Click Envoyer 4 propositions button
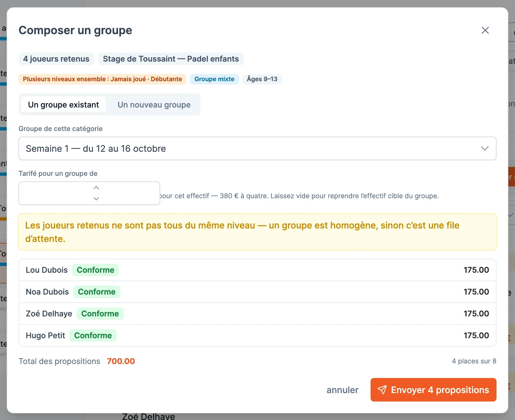Screen dimensions: 515x420 (433, 390)
